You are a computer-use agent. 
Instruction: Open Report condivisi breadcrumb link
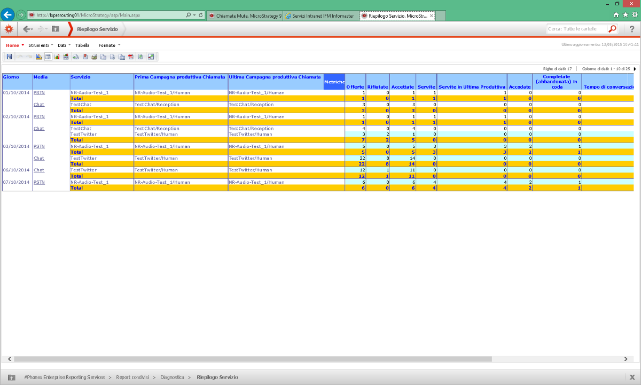pos(132,377)
